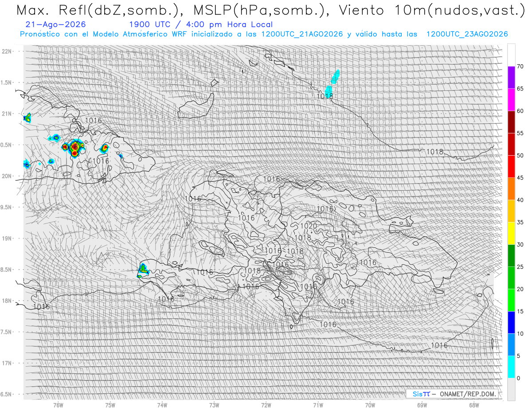The height and width of the screenshot is (411, 532).
Task: Click the '15' colorbar tick label
Action: coord(520,311)
